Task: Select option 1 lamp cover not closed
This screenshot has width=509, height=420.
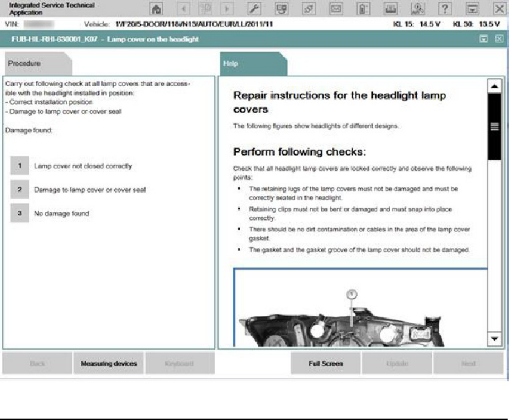Action: point(20,166)
